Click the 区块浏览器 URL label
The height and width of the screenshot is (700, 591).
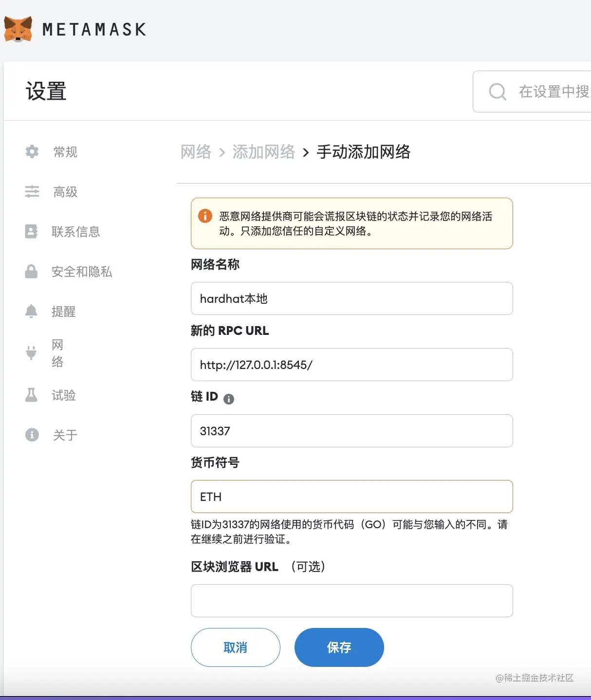point(235,567)
